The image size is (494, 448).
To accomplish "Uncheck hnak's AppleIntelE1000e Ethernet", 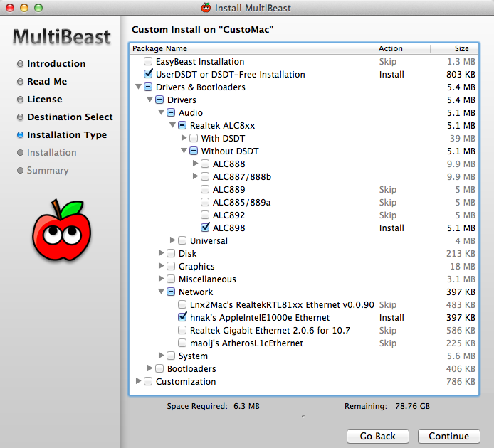I will [x=182, y=317].
